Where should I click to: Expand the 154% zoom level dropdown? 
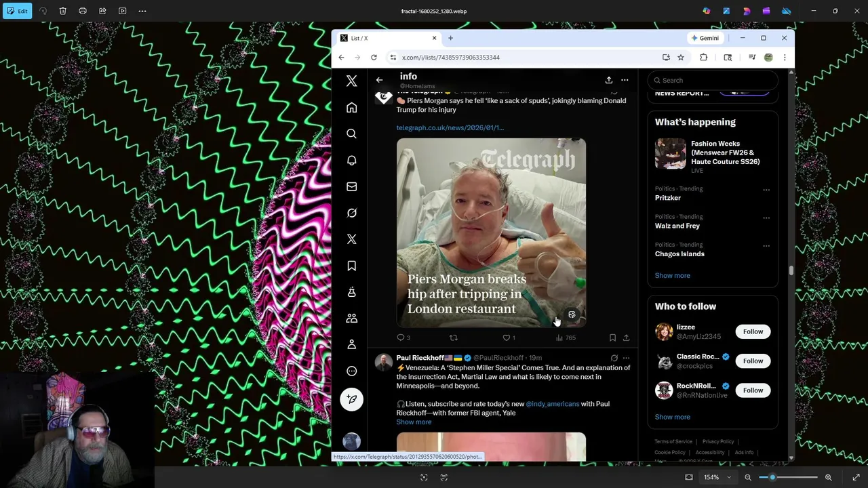pyautogui.click(x=718, y=477)
